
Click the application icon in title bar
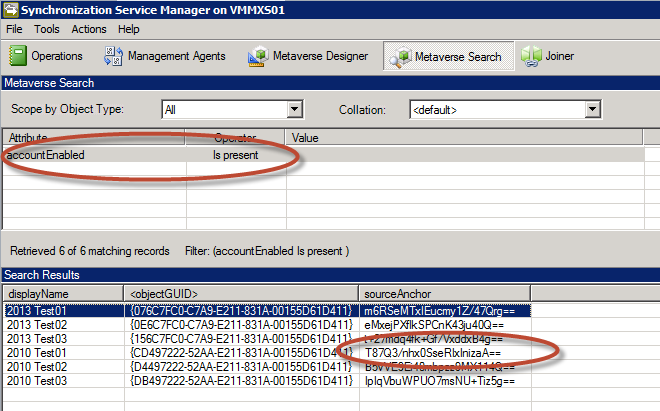pos(10,9)
